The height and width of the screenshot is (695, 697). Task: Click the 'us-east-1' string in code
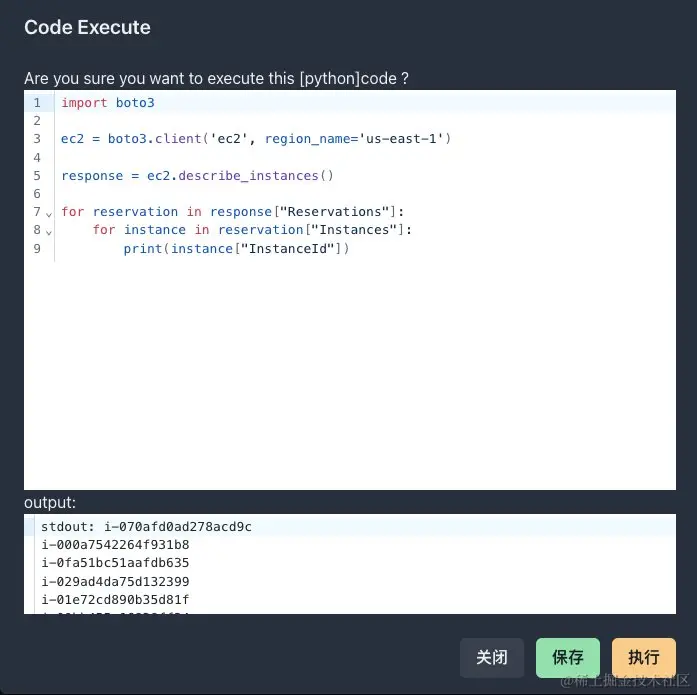pyautogui.click(x=401, y=139)
